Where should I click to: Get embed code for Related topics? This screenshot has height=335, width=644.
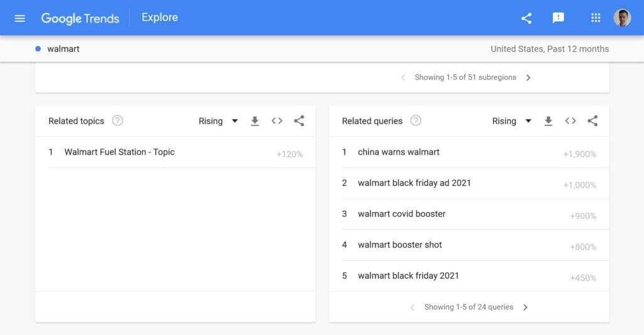[x=277, y=121]
